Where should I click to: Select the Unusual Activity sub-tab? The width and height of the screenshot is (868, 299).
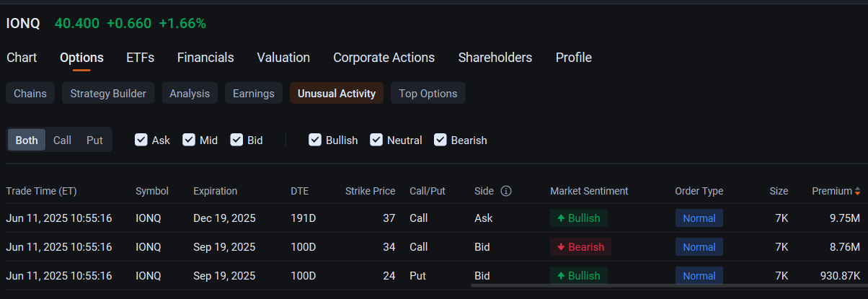coord(337,93)
